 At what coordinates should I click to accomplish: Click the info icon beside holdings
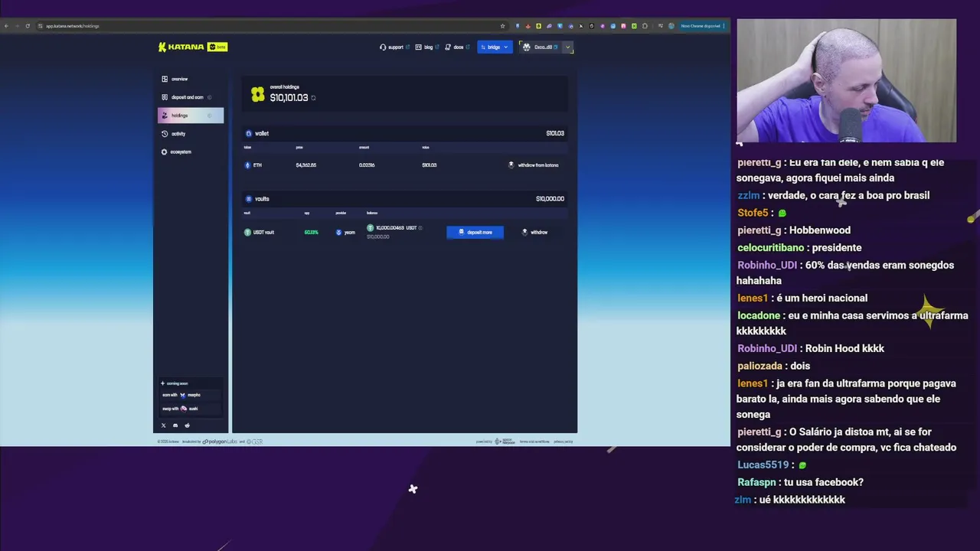[209, 116]
